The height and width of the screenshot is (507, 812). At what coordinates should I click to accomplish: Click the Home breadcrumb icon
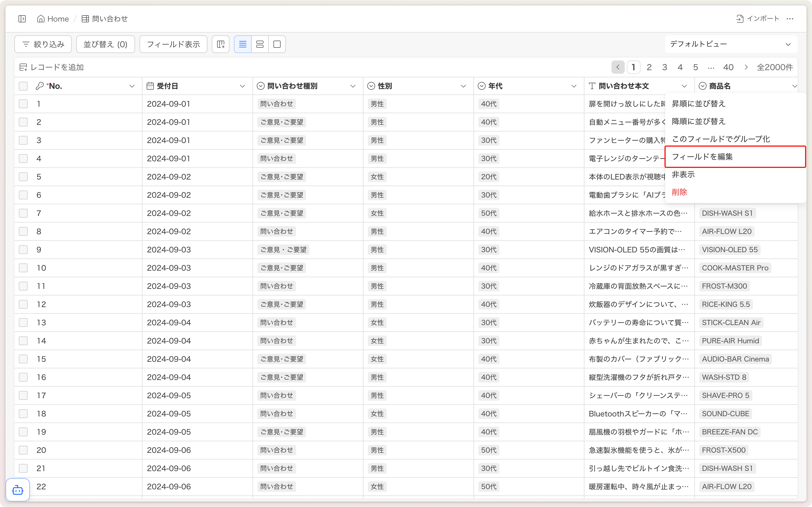(41, 19)
